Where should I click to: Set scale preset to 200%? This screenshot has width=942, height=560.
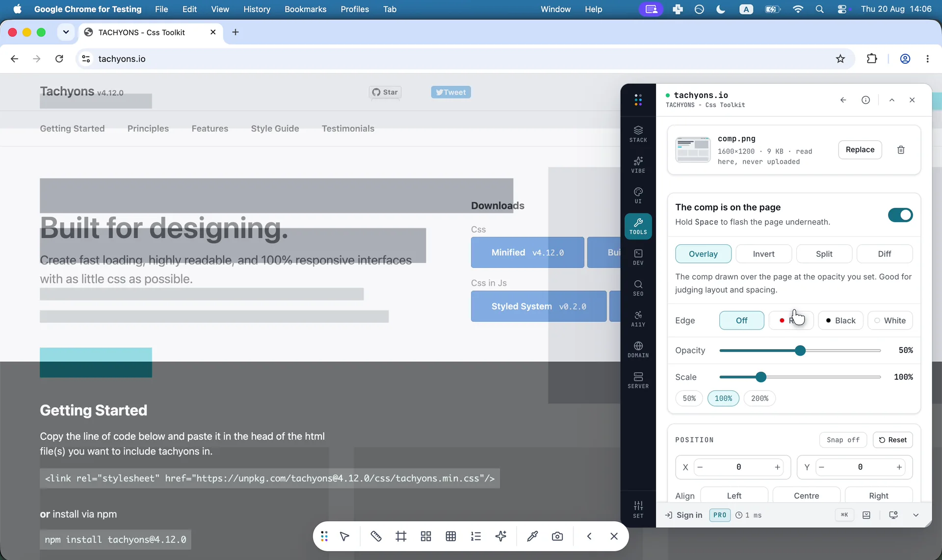point(759,399)
